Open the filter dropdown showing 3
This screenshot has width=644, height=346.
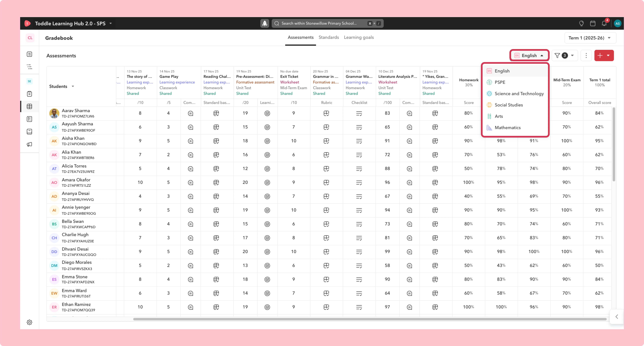click(x=565, y=55)
